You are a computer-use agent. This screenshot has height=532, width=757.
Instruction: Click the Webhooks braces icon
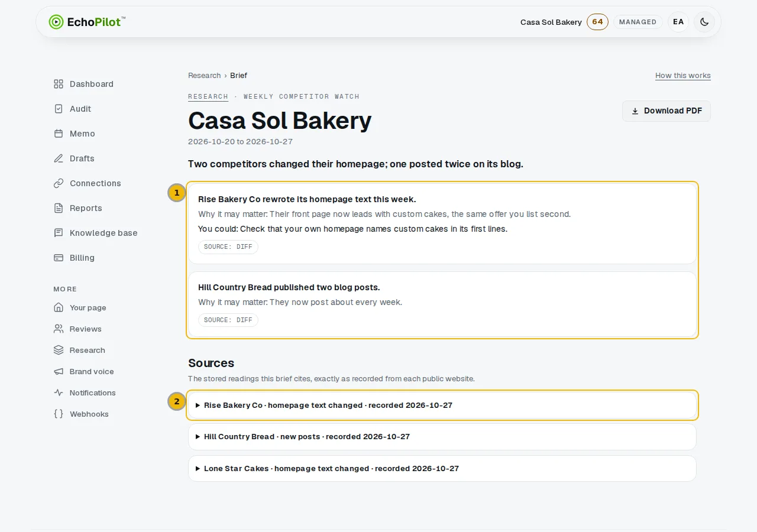coord(59,414)
